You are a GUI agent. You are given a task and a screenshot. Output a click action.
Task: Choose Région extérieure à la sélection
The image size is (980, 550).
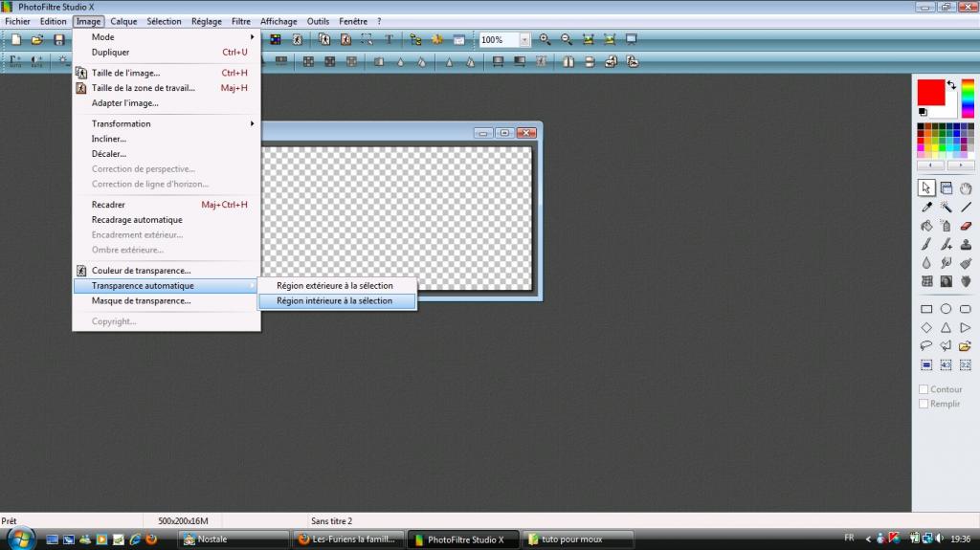pos(338,286)
